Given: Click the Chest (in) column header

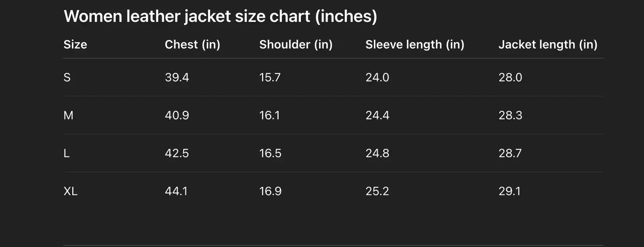Looking at the screenshot, I should 193,45.
